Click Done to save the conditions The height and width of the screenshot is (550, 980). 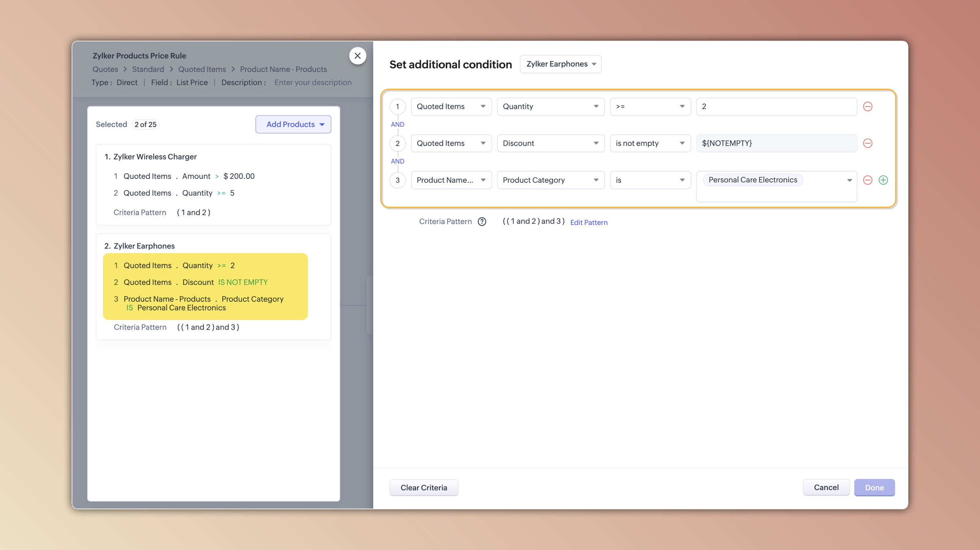[x=874, y=487]
